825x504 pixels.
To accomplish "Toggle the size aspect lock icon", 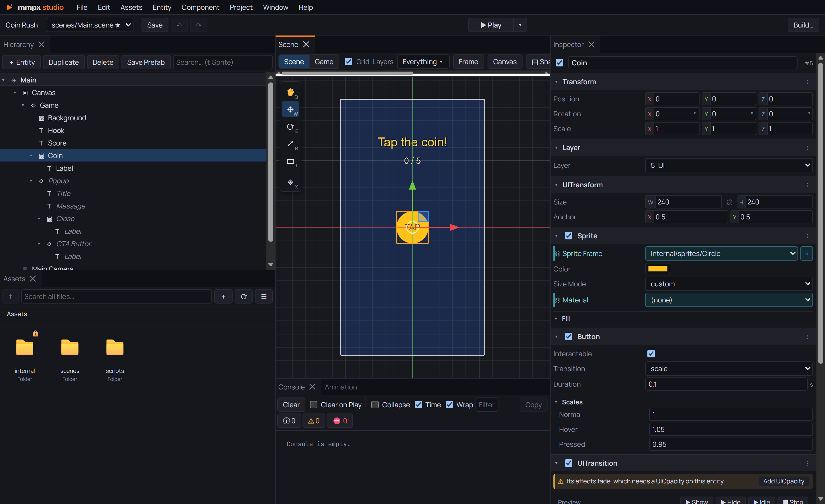I will pos(729,202).
